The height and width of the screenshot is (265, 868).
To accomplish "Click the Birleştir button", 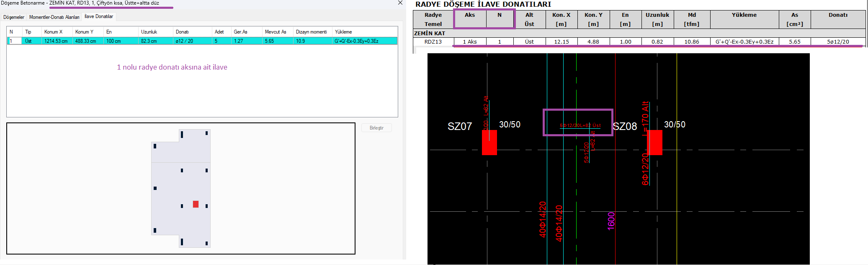I will click(x=376, y=128).
